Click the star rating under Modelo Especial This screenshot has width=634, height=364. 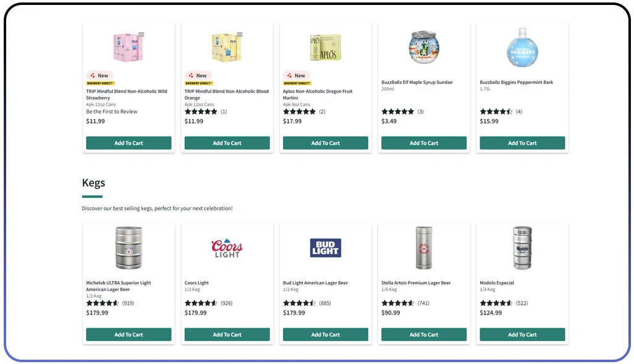pyautogui.click(x=496, y=303)
